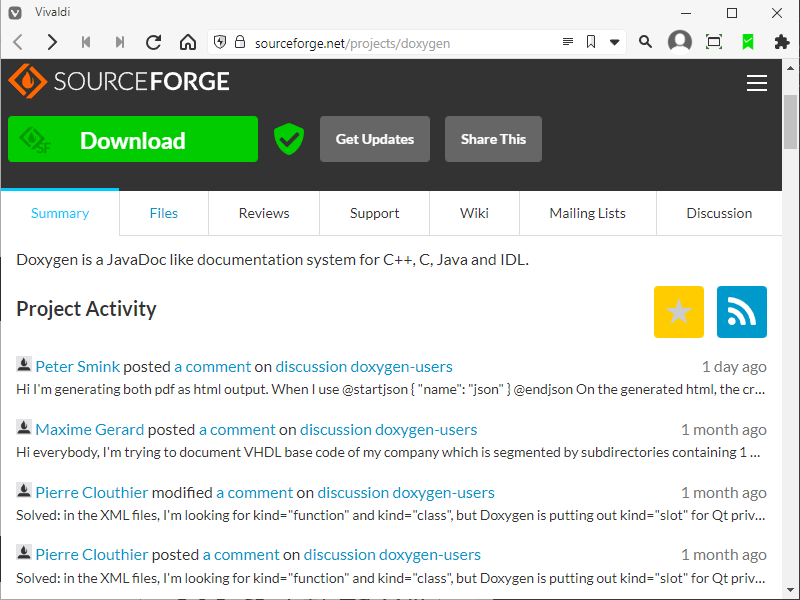The image size is (800, 600).
Task: View site info via padlock icon
Action: click(x=240, y=42)
